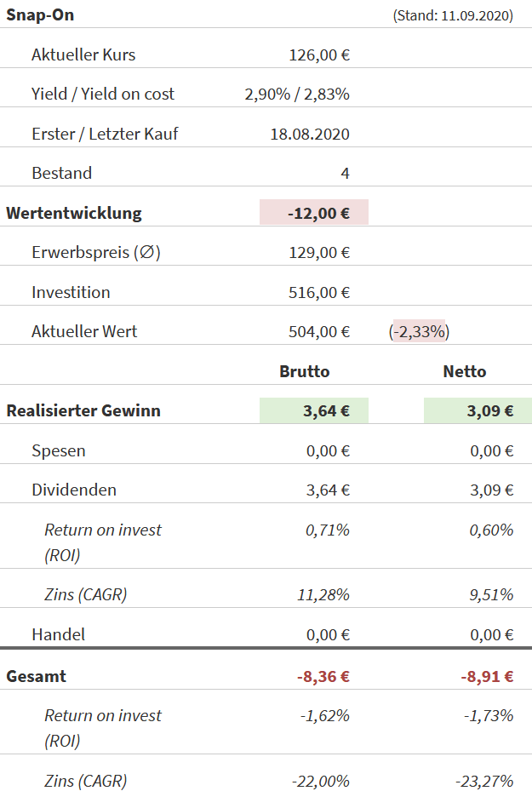Select the Gesamt Brutto total -8,36 €

pyautogui.click(x=323, y=677)
